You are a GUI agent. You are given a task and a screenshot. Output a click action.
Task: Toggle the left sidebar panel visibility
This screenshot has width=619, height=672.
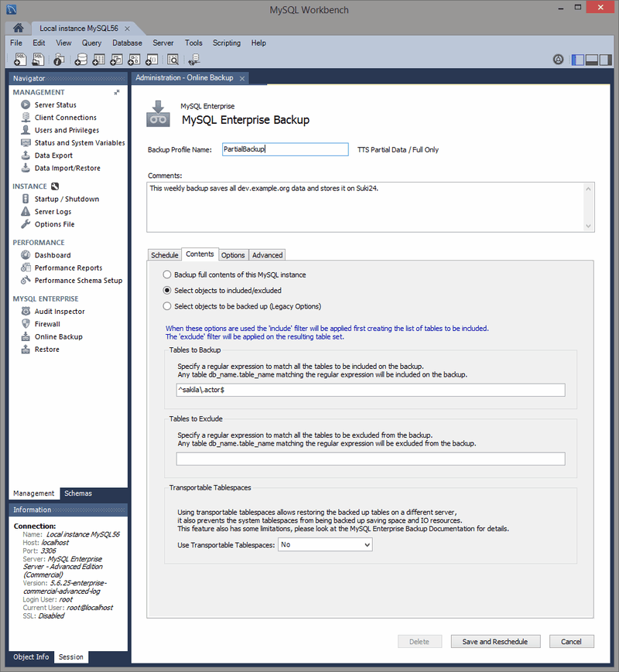coord(578,60)
